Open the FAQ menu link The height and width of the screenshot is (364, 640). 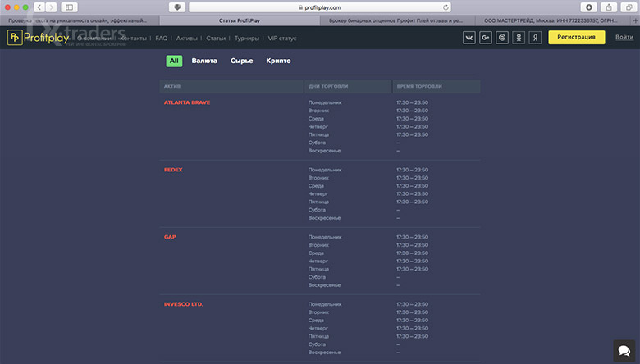click(x=161, y=39)
